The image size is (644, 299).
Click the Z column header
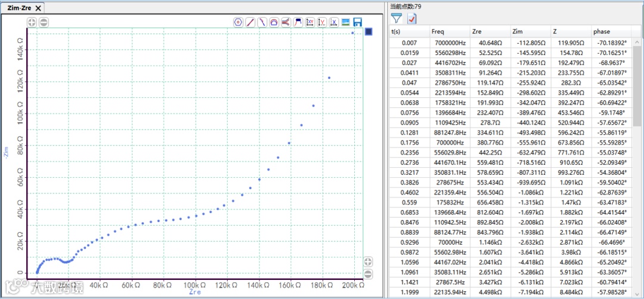(x=570, y=31)
